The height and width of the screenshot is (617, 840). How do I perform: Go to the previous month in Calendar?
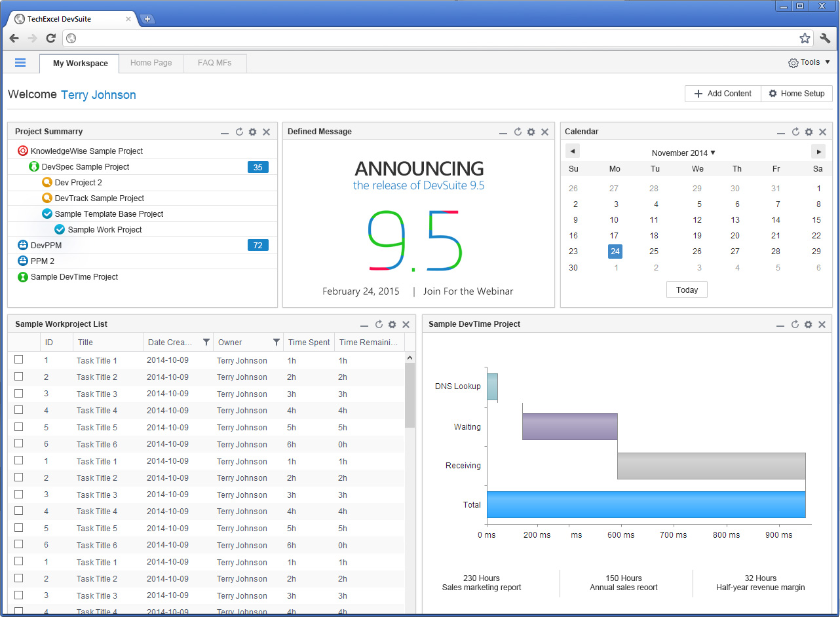(x=573, y=151)
